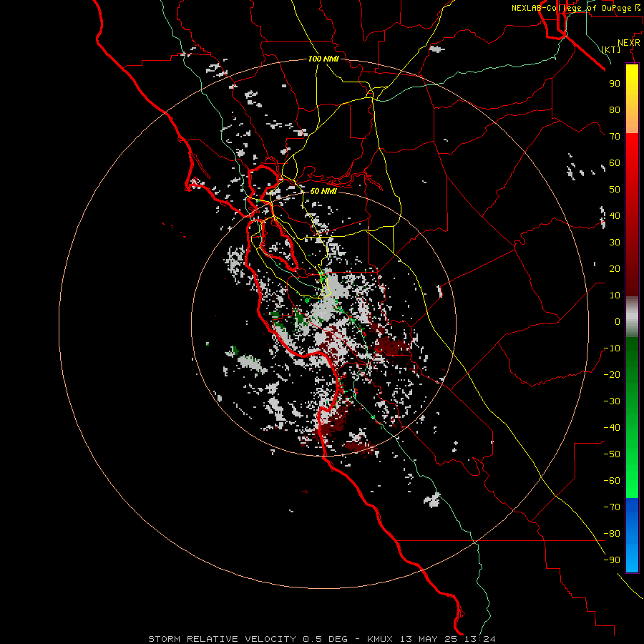
Task: Click the 90 knot label on the scale
Action: point(615,84)
